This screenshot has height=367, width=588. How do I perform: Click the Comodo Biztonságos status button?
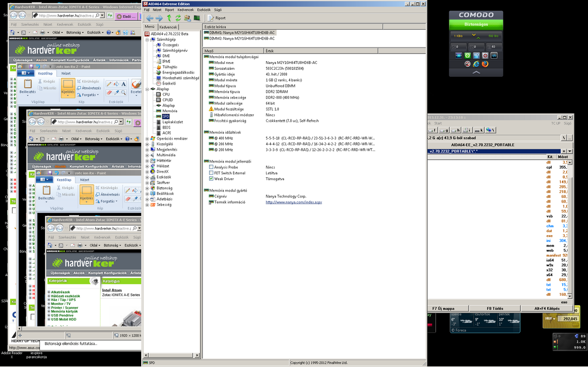tap(476, 25)
